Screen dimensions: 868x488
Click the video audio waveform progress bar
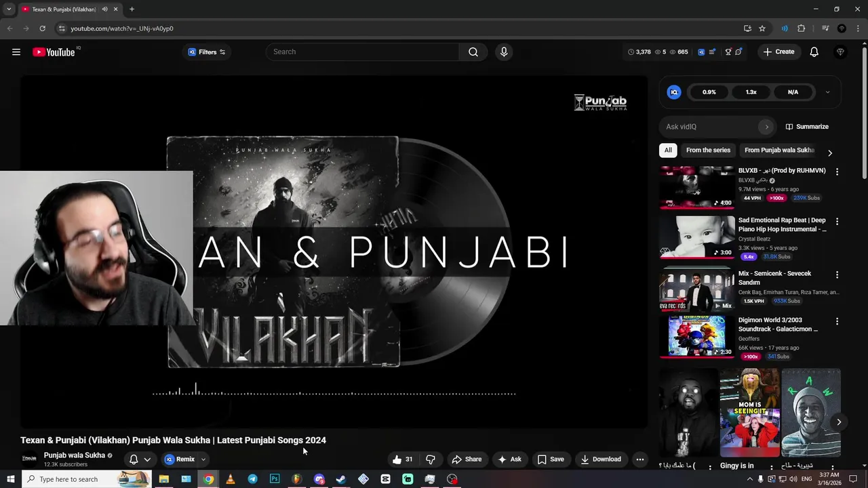tap(334, 391)
